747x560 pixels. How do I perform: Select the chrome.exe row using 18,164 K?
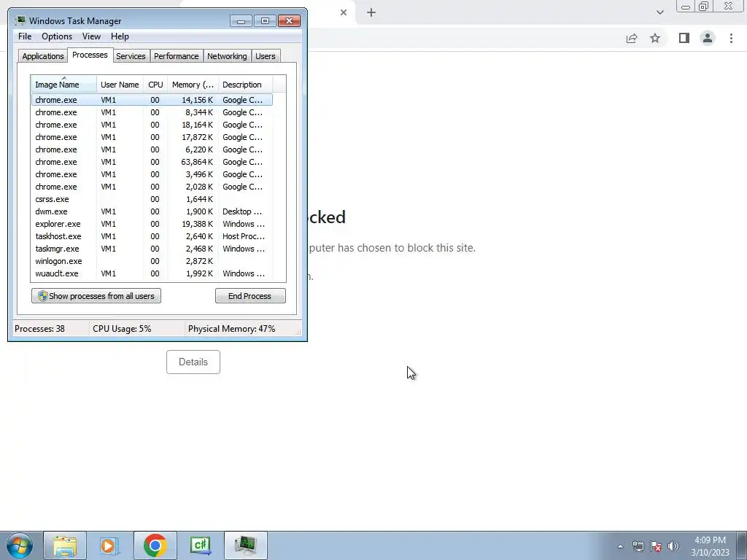152,125
